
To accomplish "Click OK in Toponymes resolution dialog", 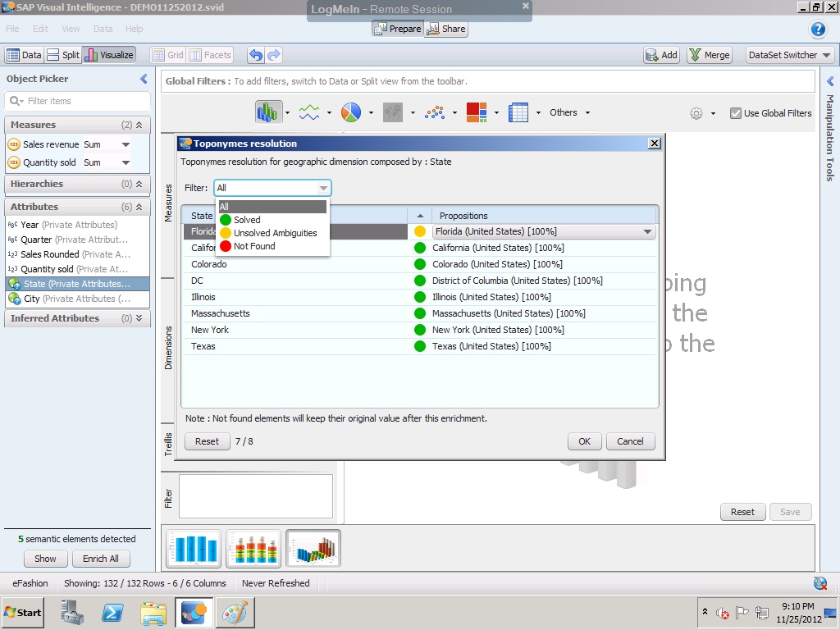I will (584, 441).
